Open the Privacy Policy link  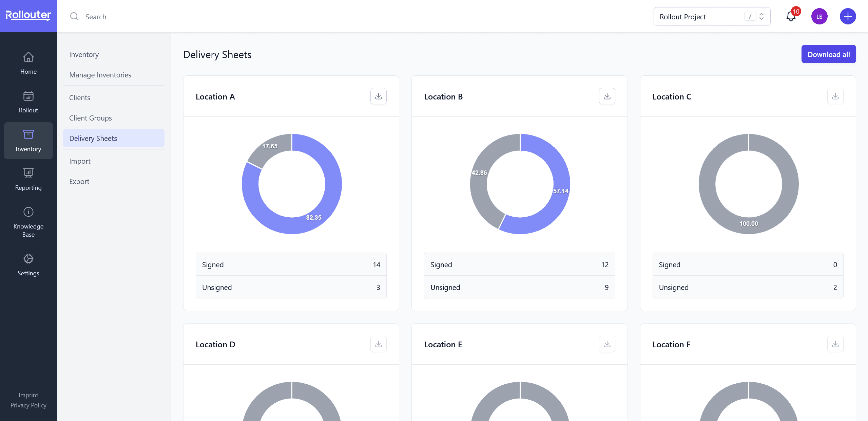(28, 405)
